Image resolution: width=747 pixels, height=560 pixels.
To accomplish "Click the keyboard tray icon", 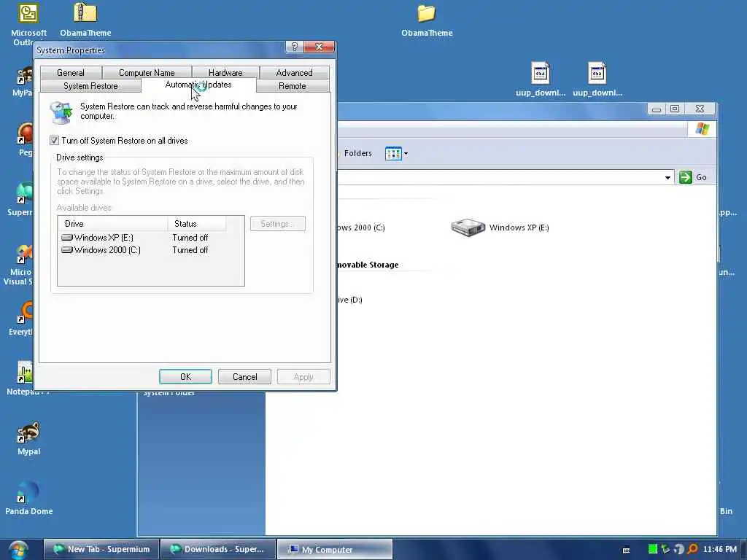I will coord(626,550).
